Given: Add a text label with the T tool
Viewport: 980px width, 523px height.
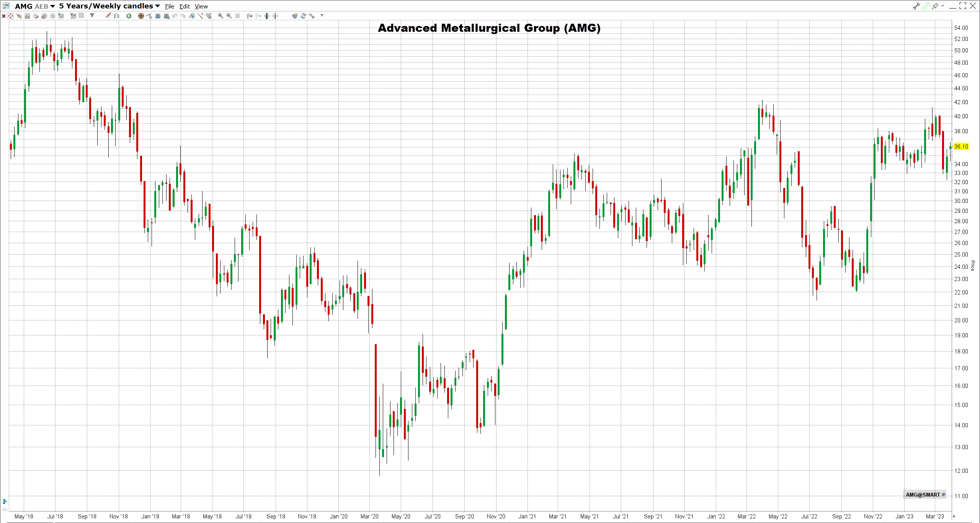Looking at the screenshot, I should pyautogui.click(x=158, y=16).
